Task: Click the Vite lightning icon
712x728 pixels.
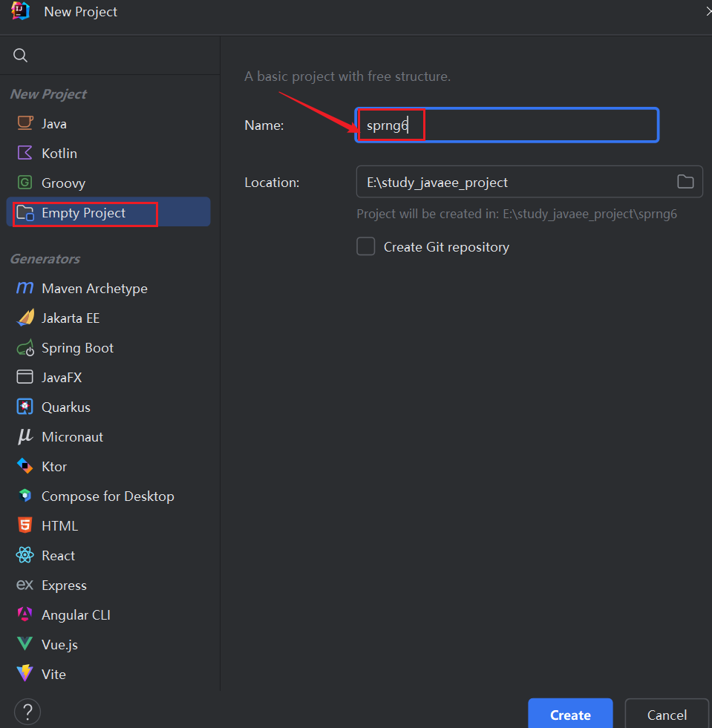Action: [25, 674]
